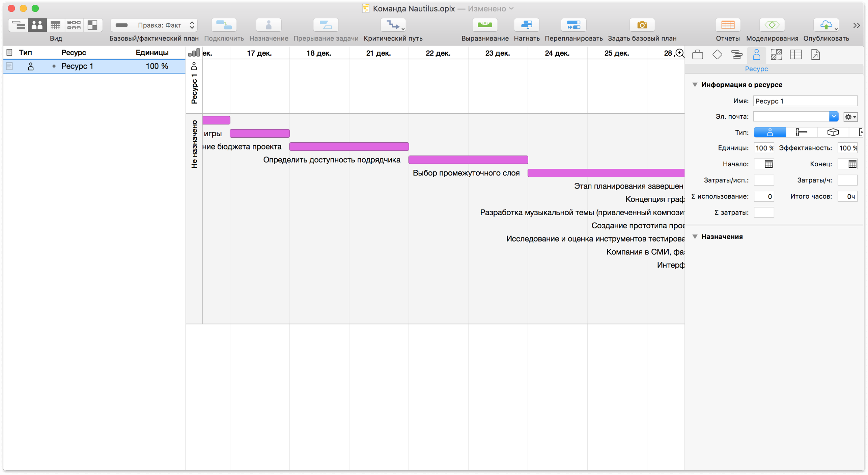Select the игры task bar
This screenshot has width=868, height=475.
[260, 133]
